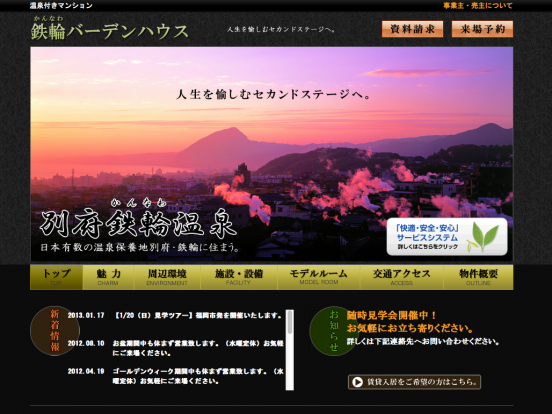Open the モデルルーム MODEL ROOM tab
Screen dimensions: 552x414
pos(319,277)
